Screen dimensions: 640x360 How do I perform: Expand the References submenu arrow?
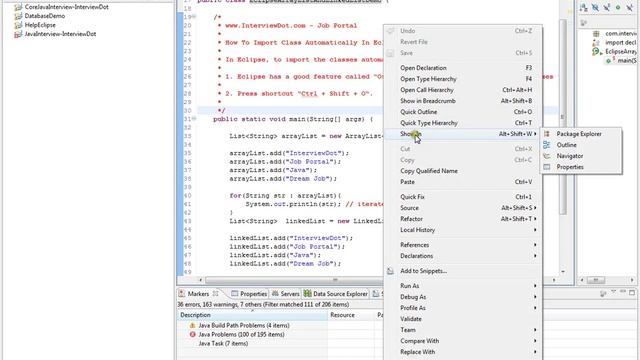point(535,245)
